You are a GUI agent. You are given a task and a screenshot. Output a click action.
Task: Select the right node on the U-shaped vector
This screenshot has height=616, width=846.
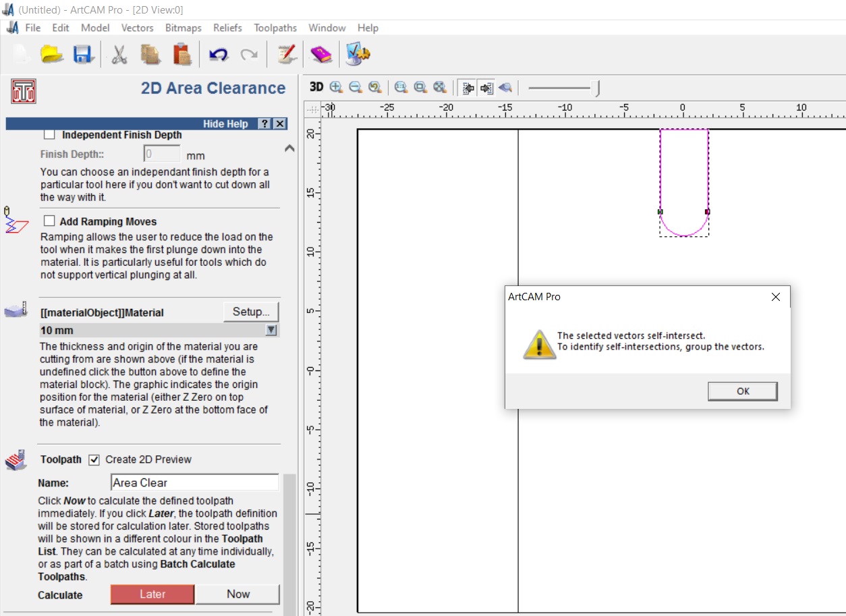tap(707, 212)
